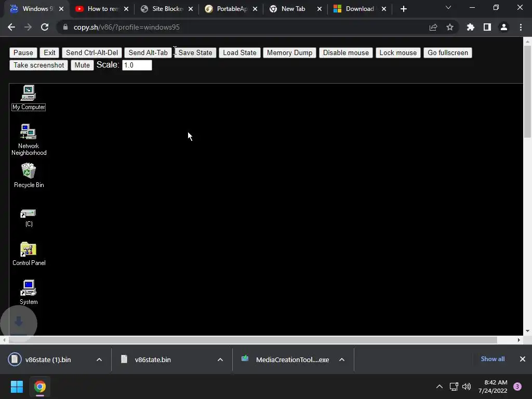Click the Exit button
The image size is (532, 399).
(49, 52)
